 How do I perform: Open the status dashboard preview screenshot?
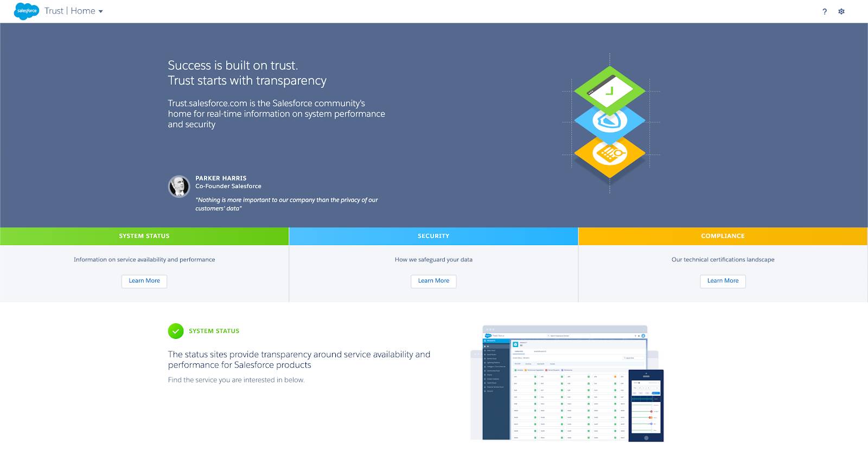pos(565,382)
